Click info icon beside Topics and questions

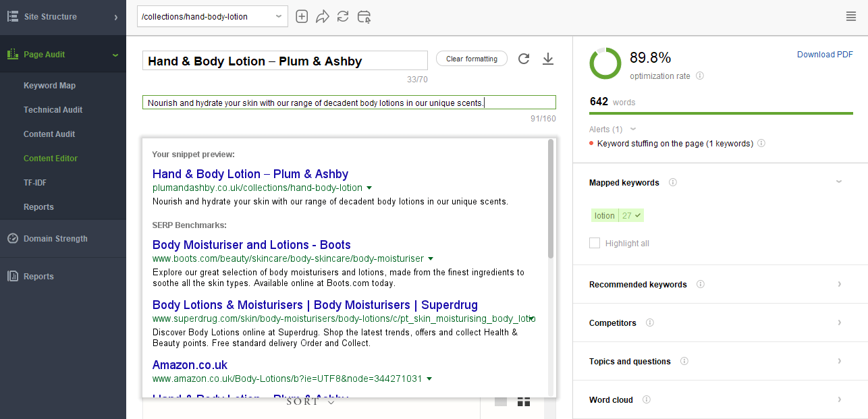click(x=684, y=362)
